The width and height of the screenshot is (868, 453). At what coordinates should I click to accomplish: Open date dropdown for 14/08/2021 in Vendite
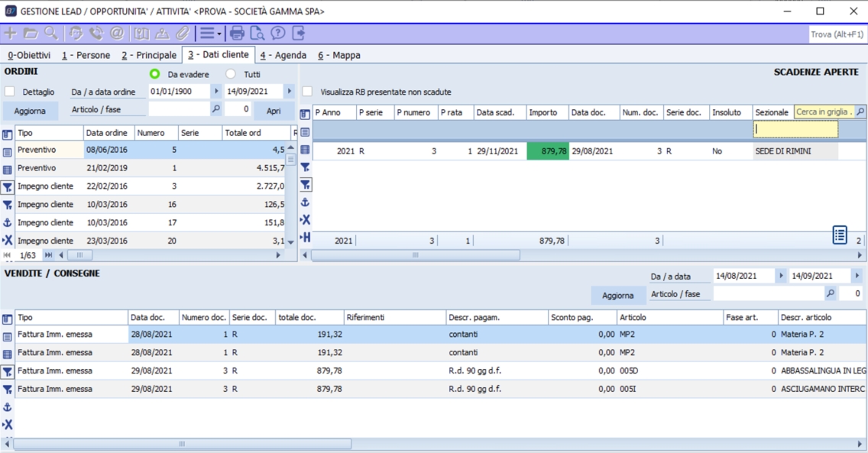780,277
